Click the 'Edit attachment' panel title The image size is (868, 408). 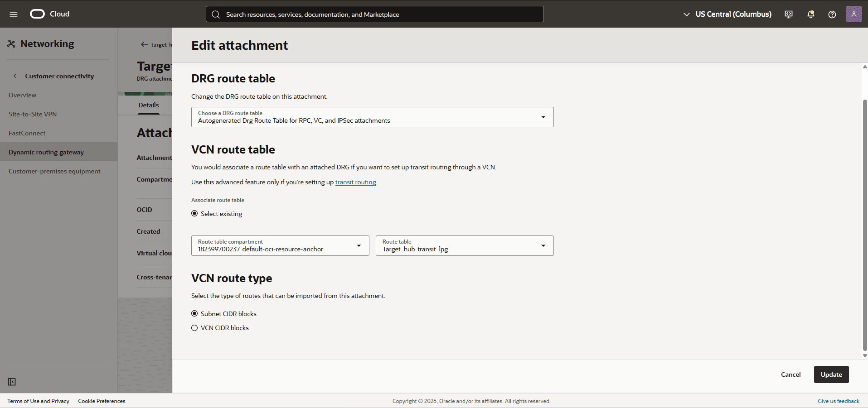pos(239,45)
